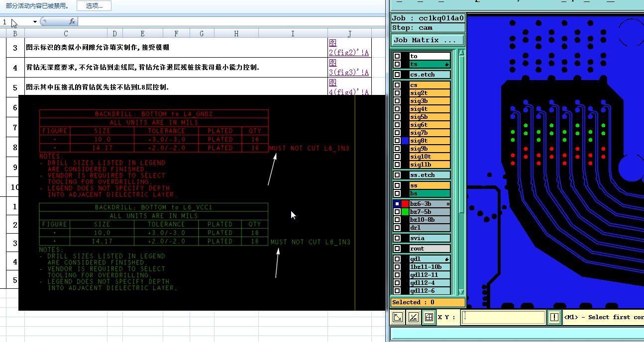Click the cell starting 图示标识的类似小间隙
644x342 pixels.
[176, 48]
